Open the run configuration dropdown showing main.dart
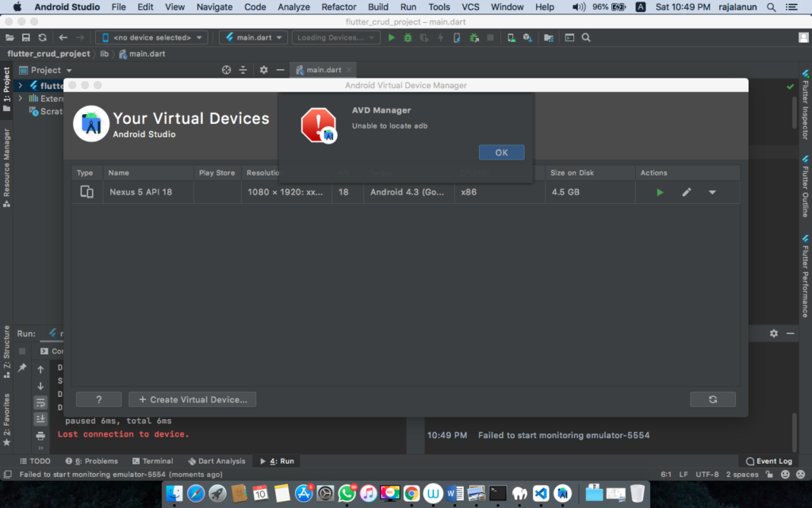Viewport: 812px width, 508px height. pyautogui.click(x=252, y=37)
